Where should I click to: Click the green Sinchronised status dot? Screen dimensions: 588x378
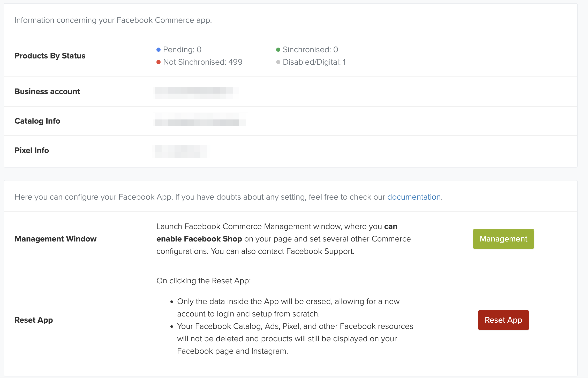[x=278, y=50]
